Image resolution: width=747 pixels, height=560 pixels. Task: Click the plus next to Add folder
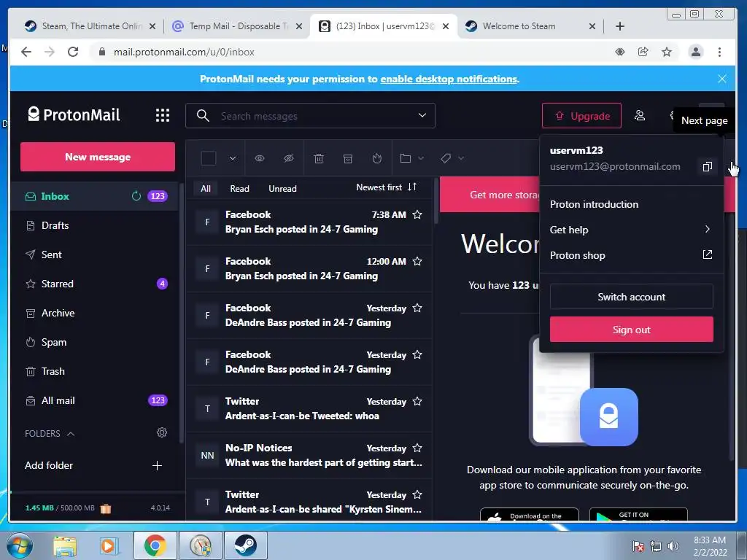pyautogui.click(x=158, y=465)
